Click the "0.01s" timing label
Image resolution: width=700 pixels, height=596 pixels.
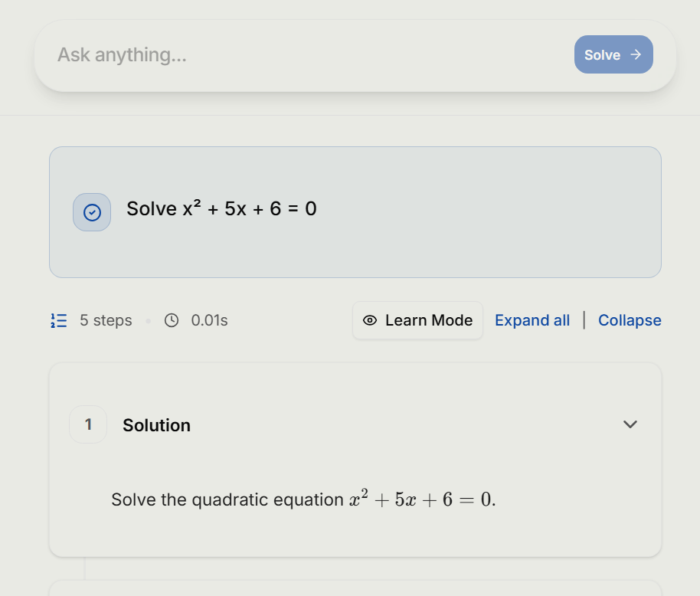(x=208, y=320)
